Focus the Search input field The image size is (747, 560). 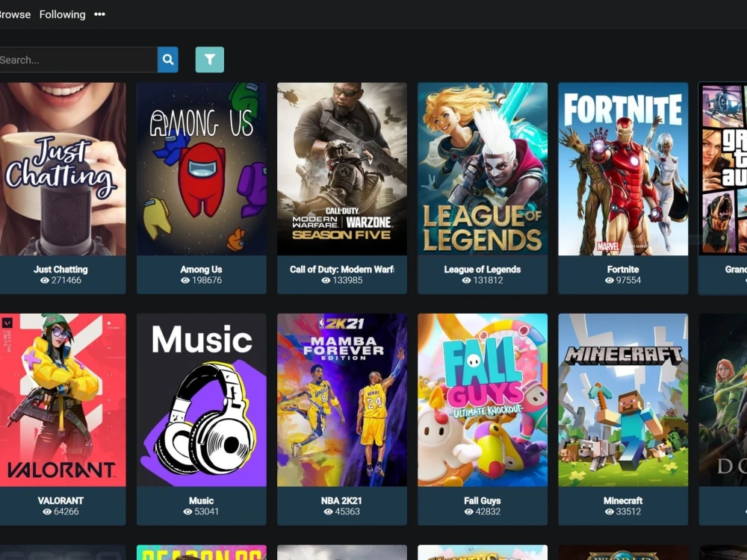[78, 60]
